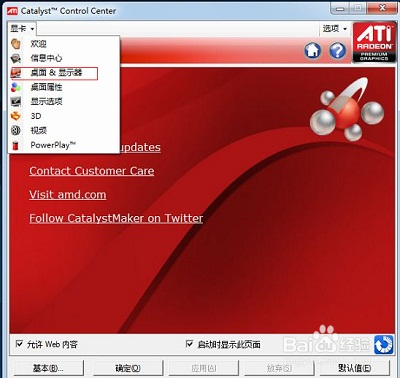Screen dimensions: 400x378
Task: Confirm with the 确定(O) button
Action: [128, 368]
